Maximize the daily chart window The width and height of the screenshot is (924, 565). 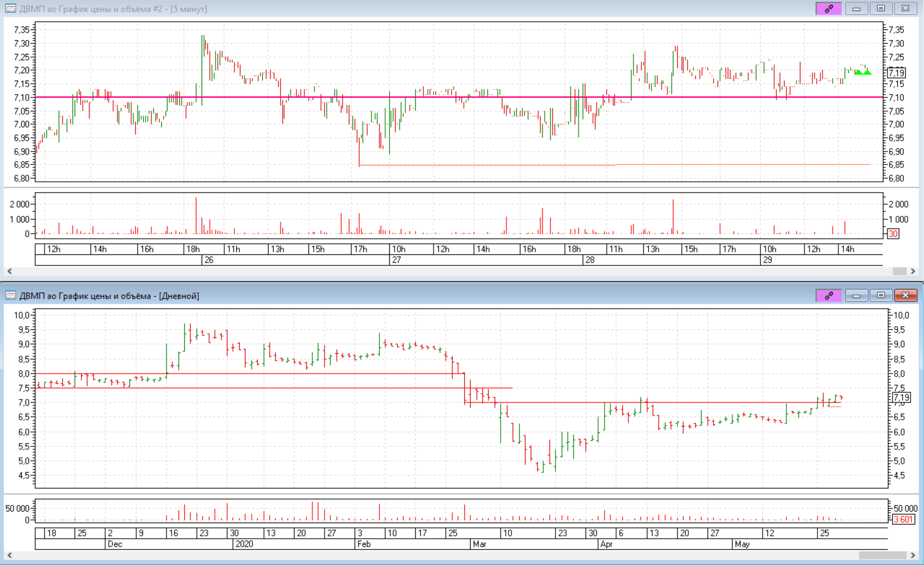[x=881, y=295]
